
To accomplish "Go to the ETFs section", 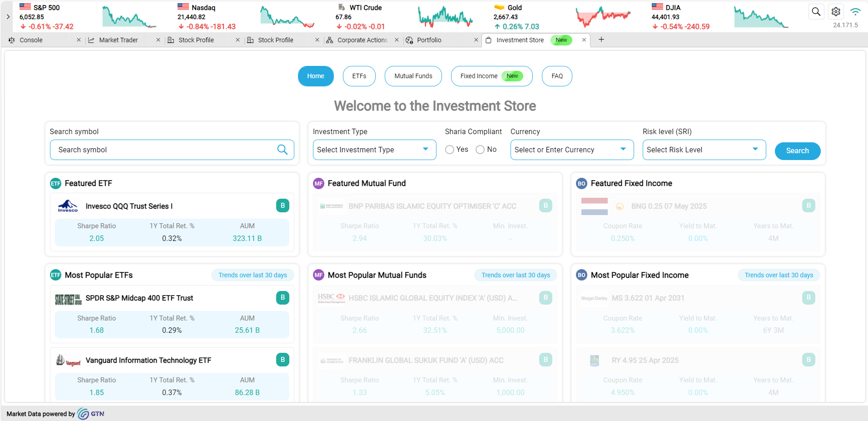I will pos(359,76).
